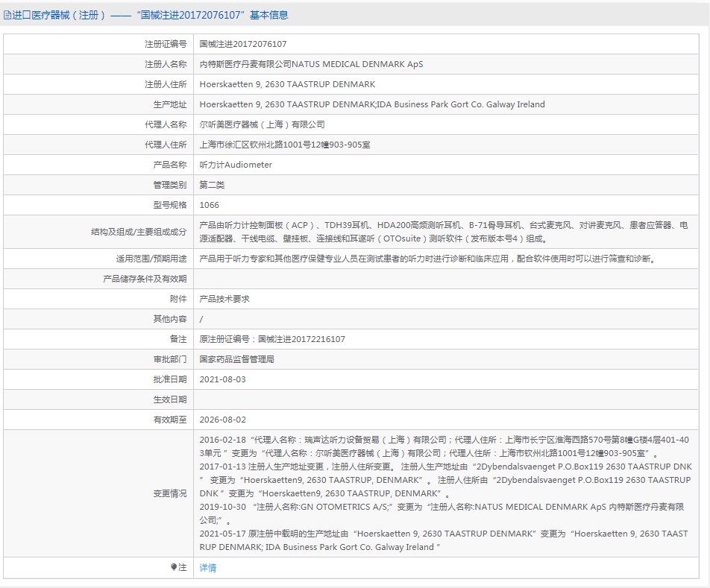Click management category value 第二类
The width and height of the screenshot is (710, 588).
tap(212, 185)
